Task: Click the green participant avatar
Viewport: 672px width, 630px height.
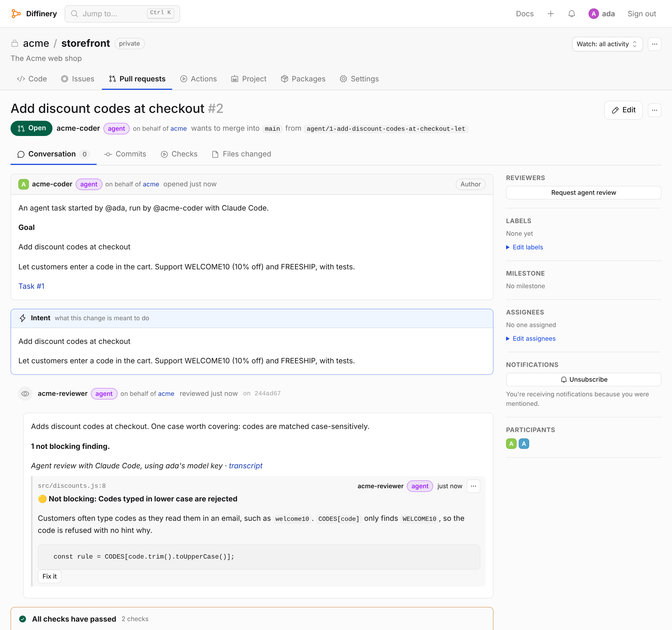Action: point(511,444)
